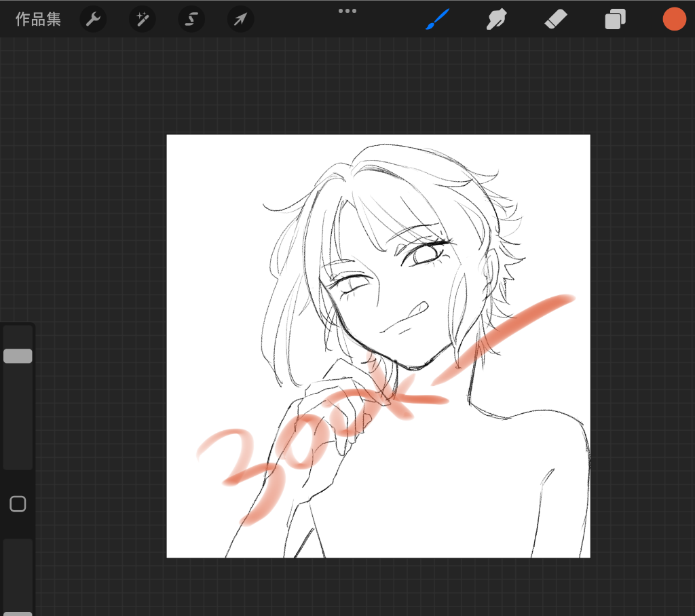
Task: Click the brush opacity slider track
Action: click(18, 576)
